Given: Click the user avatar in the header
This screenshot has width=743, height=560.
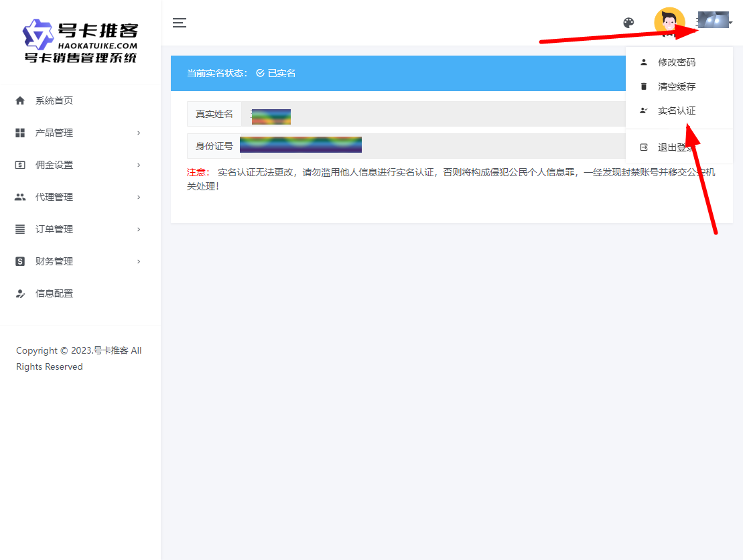Looking at the screenshot, I should 669,20.
